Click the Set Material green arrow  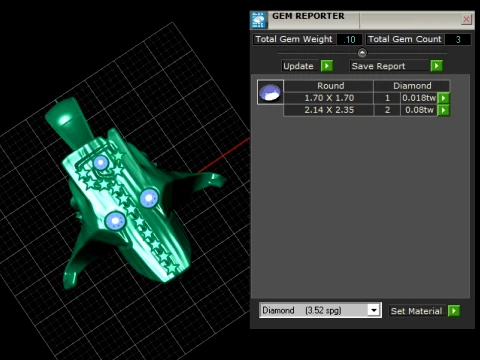coord(454,311)
